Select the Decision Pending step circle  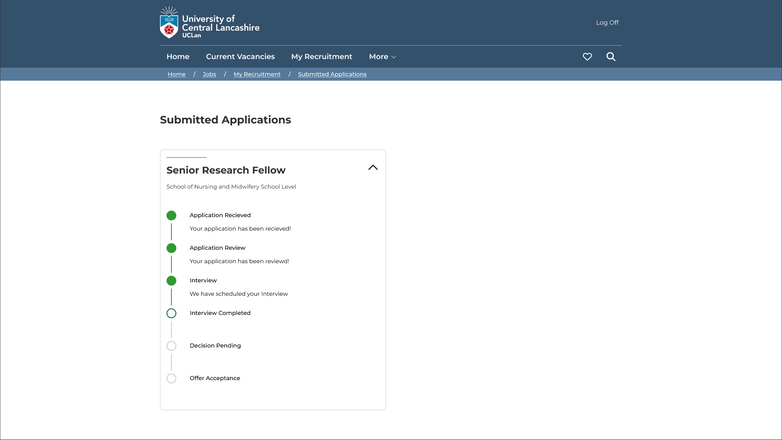(x=171, y=346)
